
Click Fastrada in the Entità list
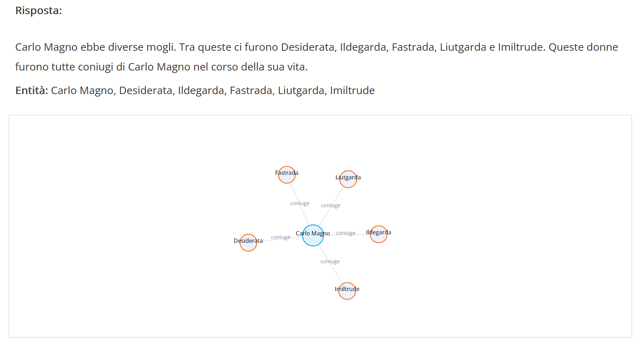click(251, 91)
